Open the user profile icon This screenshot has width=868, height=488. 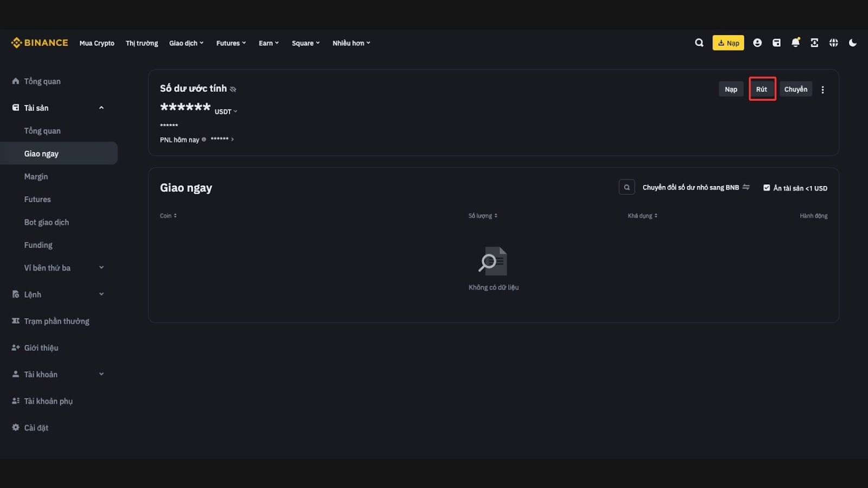(757, 43)
